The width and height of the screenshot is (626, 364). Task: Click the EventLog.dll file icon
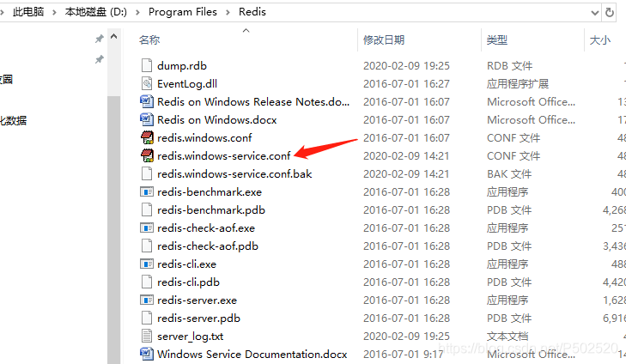[x=147, y=83]
